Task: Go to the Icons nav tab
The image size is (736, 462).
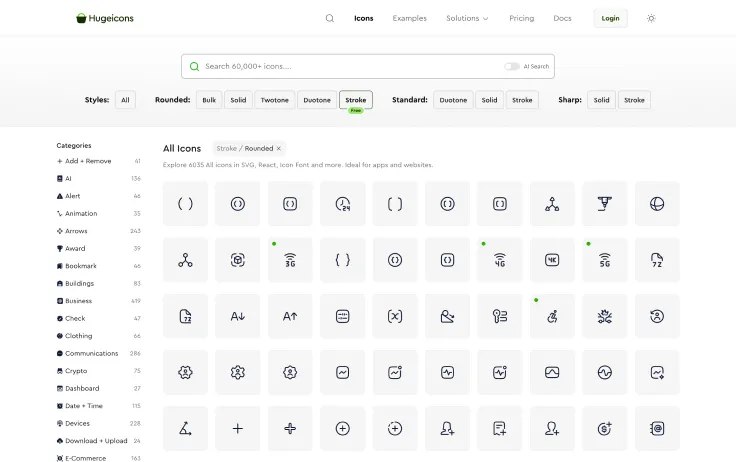Action: 364,18
